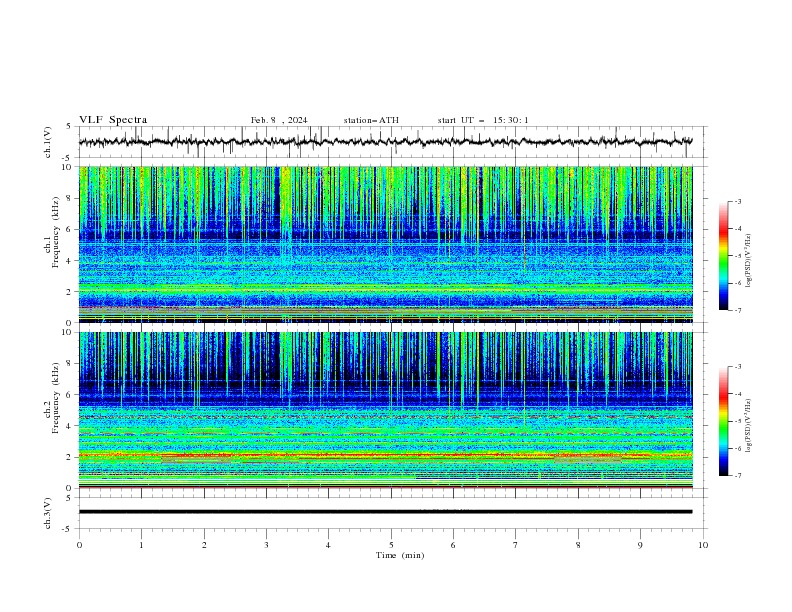Screen dimensions: 792x612
Task: Click the ch.1 PSD color scale bar
Action: pyautogui.click(x=723, y=256)
